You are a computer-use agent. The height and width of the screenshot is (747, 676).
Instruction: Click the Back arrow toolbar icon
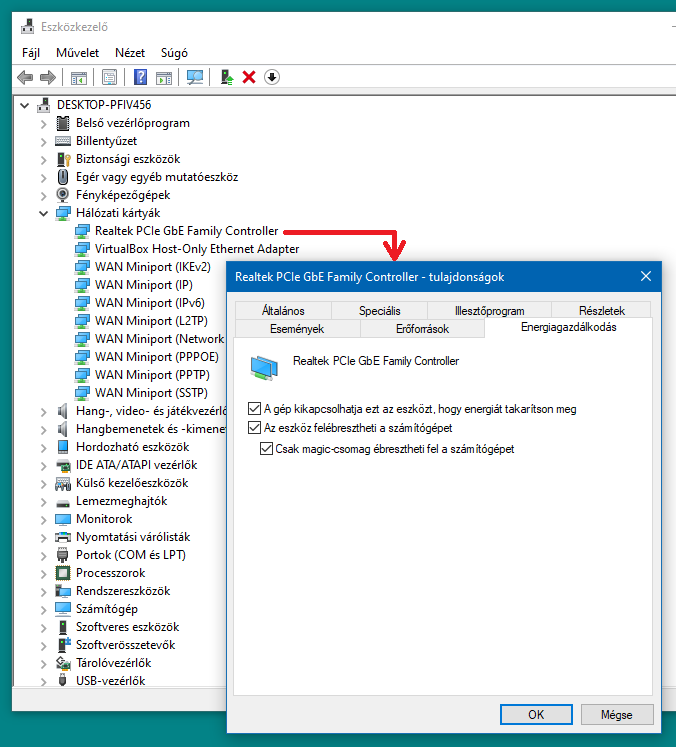pyautogui.click(x=25, y=77)
